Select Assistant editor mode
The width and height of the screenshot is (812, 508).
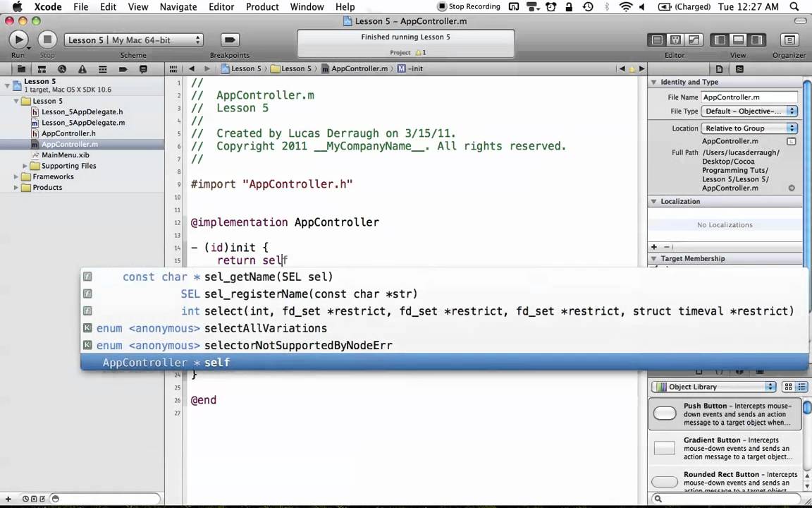click(675, 40)
